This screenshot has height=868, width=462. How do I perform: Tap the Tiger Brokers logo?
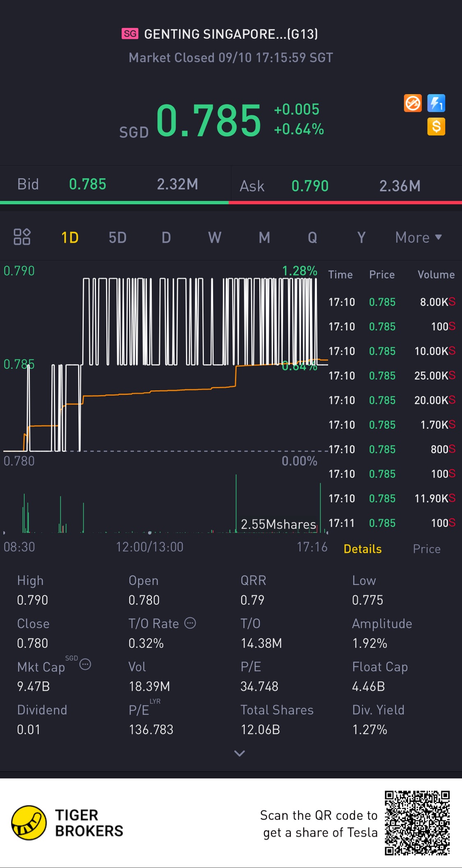point(29,823)
